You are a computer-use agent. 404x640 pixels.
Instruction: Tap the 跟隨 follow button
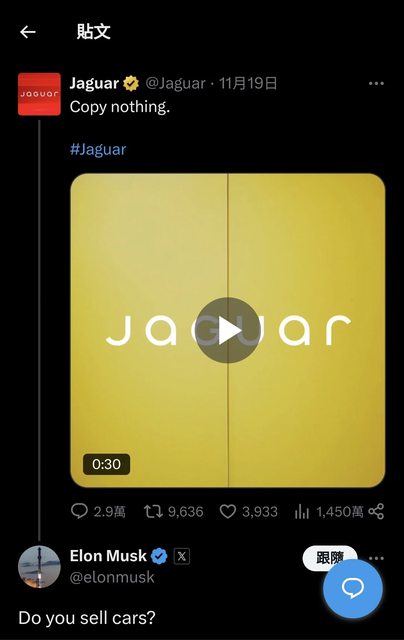330,557
